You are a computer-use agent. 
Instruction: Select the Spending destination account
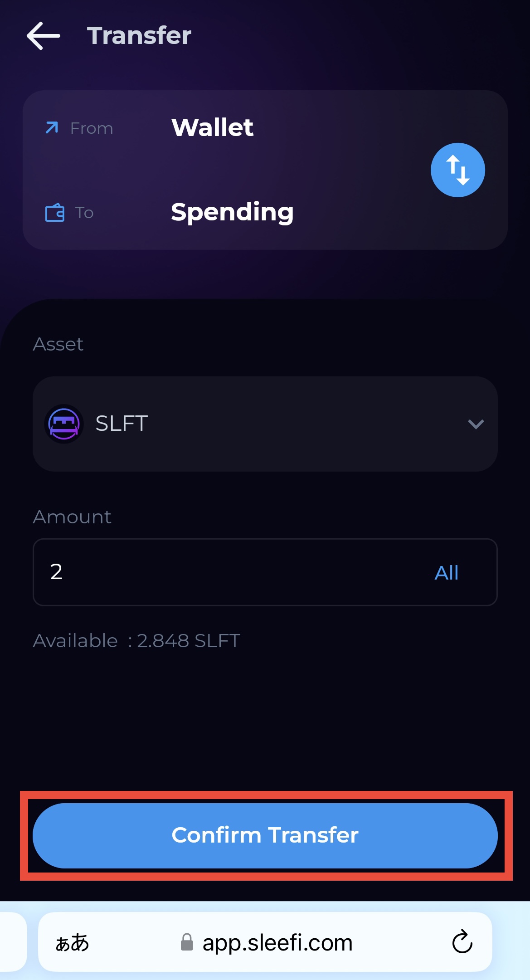[232, 212]
